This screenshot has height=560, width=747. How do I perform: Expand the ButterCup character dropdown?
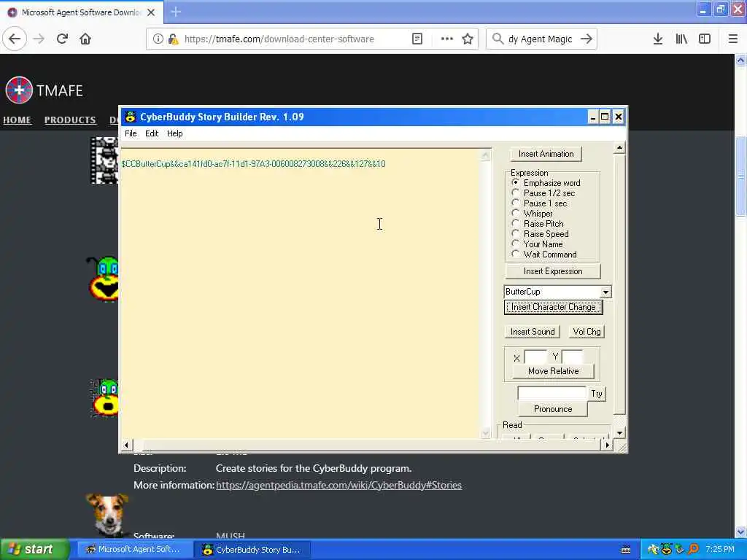pyautogui.click(x=605, y=292)
